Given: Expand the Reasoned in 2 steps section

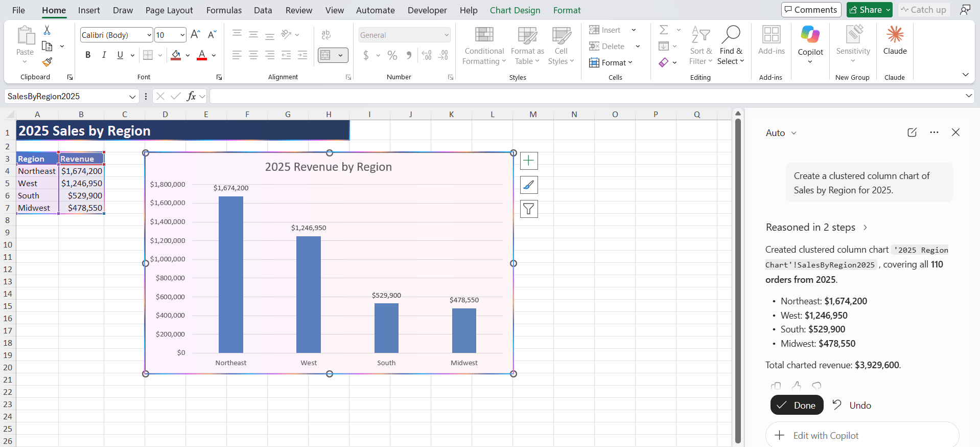Looking at the screenshot, I should (x=816, y=228).
